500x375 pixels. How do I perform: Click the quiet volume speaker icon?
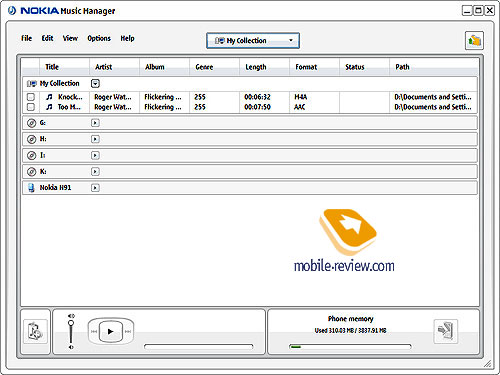[71, 347]
